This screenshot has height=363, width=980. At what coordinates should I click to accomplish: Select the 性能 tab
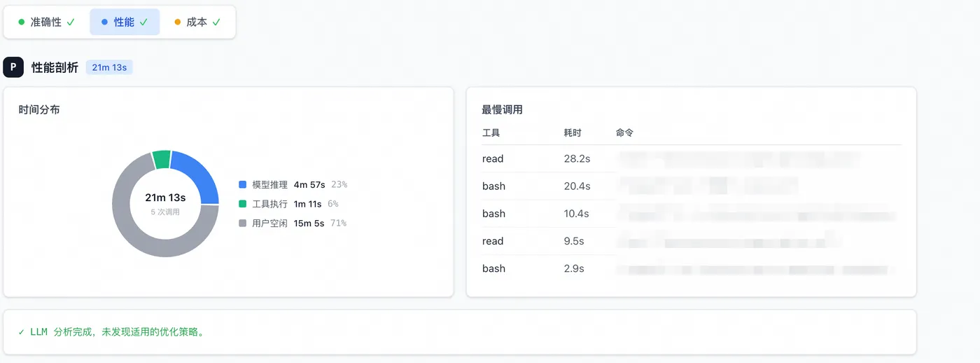(125, 22)
